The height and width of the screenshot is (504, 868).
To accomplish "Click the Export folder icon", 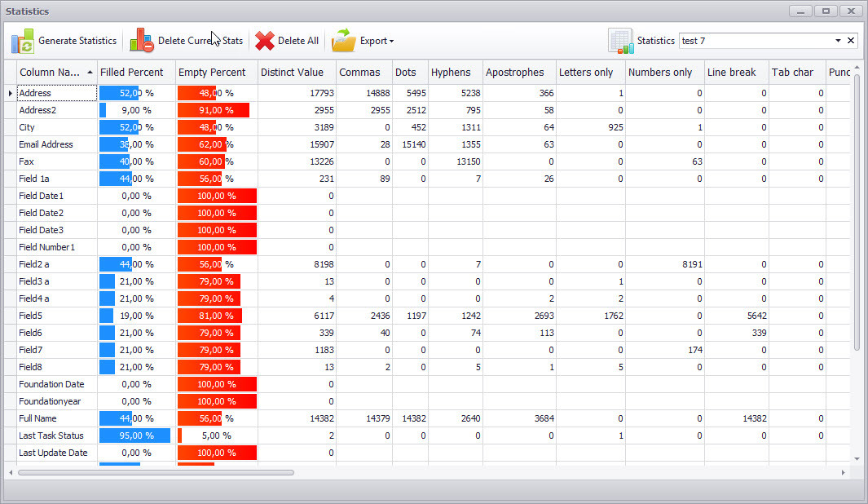I will [x=344, y=41].
